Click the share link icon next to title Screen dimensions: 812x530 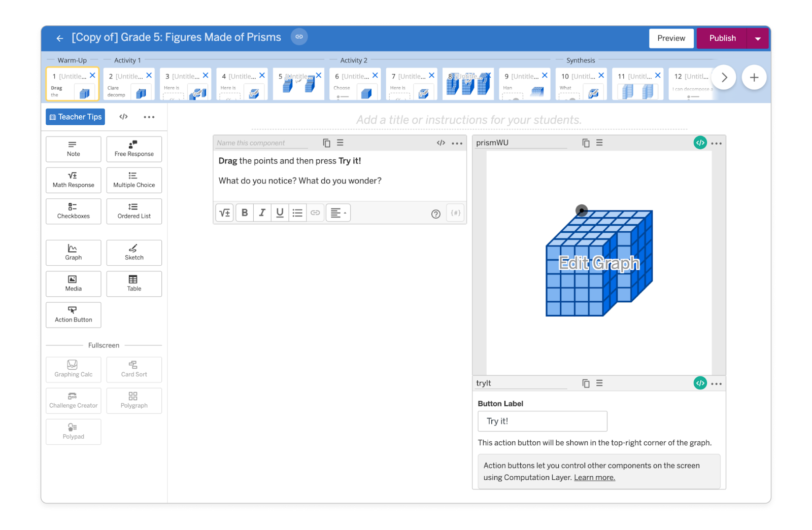(299, 37)
